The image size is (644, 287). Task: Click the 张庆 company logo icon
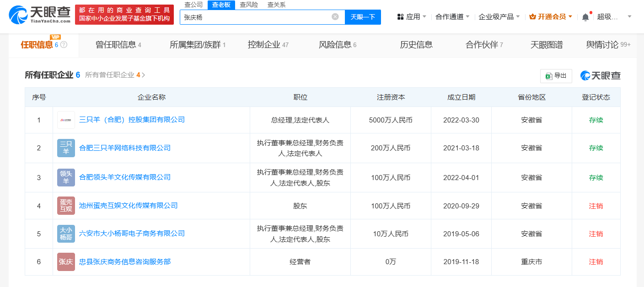point(66,262)
